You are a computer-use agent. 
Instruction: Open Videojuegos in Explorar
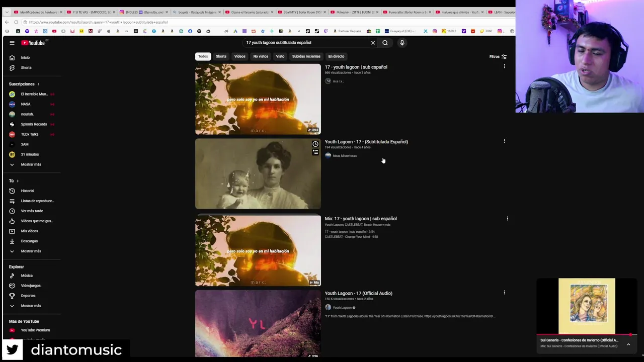30,286
